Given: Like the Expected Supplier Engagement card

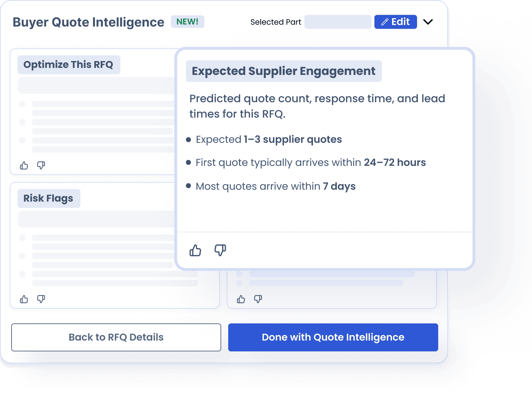Looking at the screenshot, I should point(195,250).
